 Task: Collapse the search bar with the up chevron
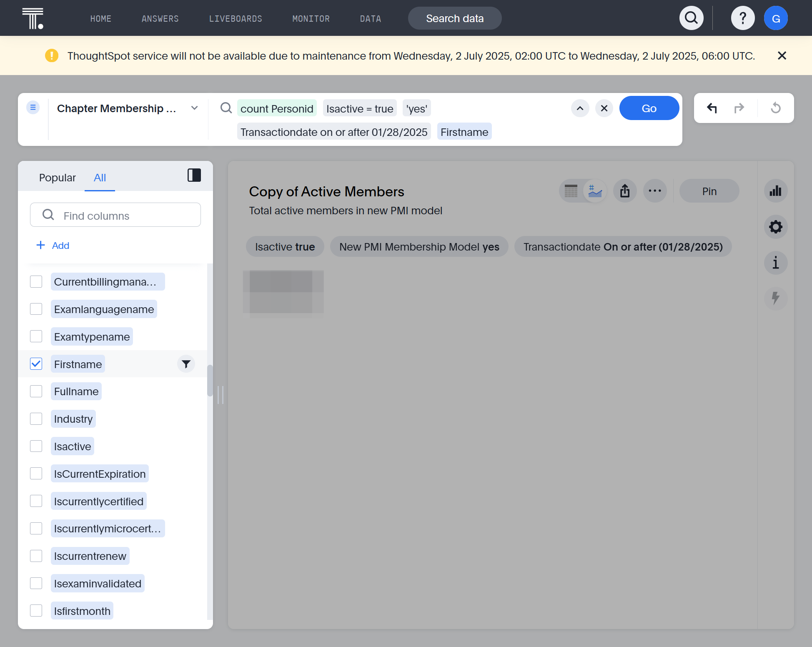coord(580,108)
